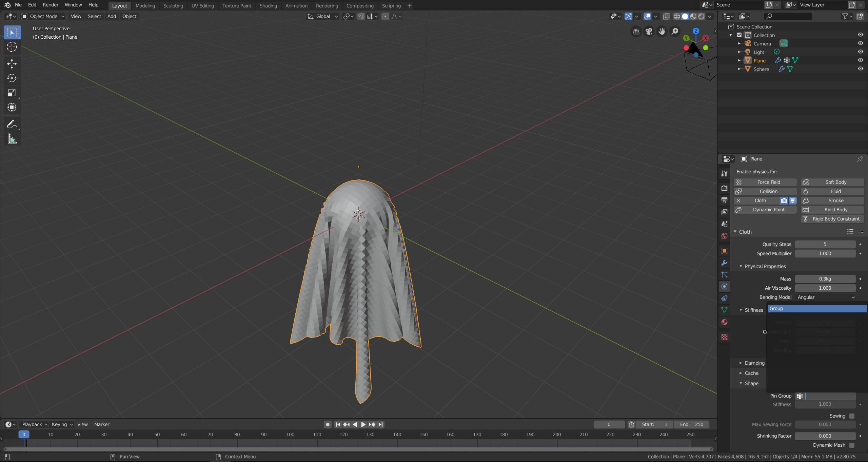Enable the Dynamic Mesh checkbox
Screen dimensions: 868x462
tap(852, 445)
